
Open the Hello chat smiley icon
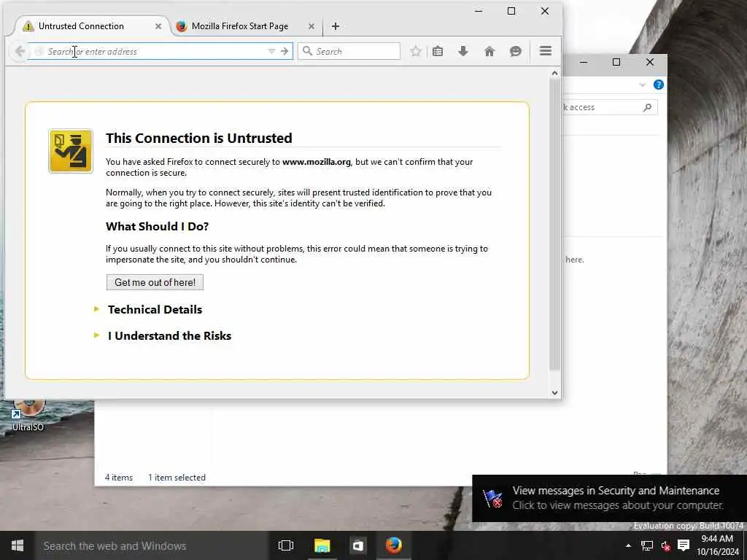515,51
